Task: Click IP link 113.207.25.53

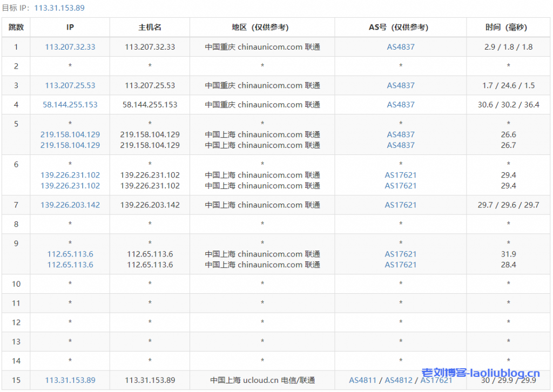Action: pyautogui.click(x=70, y=85)
